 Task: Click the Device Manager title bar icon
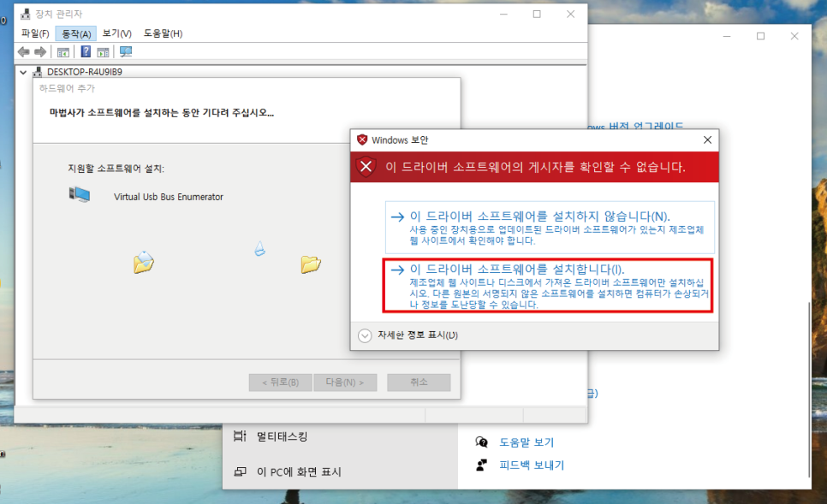coord(26,14)
